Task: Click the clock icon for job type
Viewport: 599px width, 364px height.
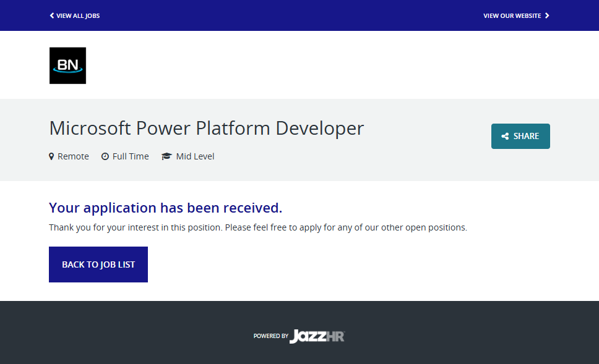Action: click(105, 156)
